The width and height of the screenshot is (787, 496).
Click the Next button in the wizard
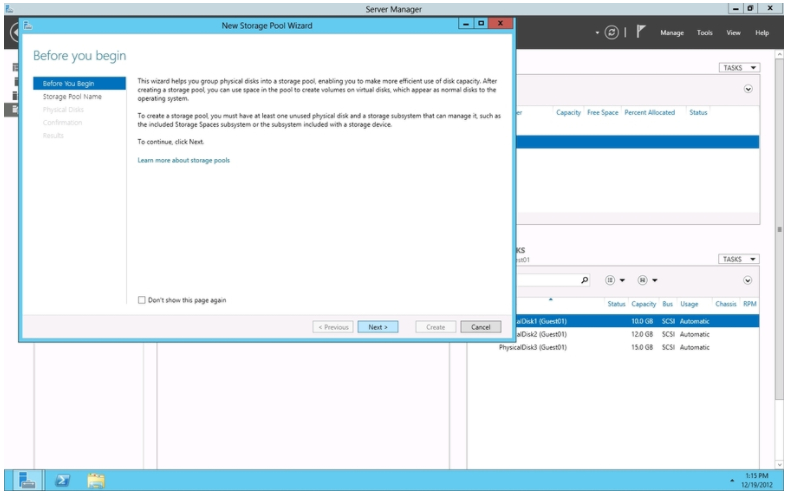378,327
